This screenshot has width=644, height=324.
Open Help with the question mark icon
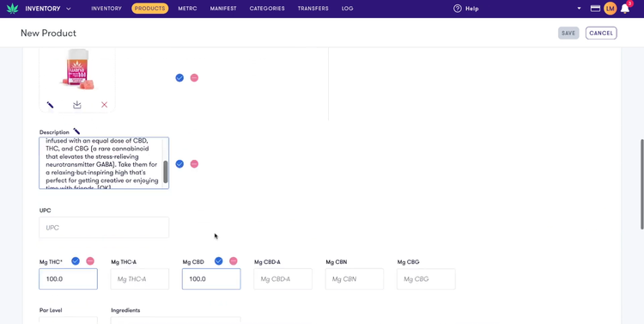click(458, 9)
